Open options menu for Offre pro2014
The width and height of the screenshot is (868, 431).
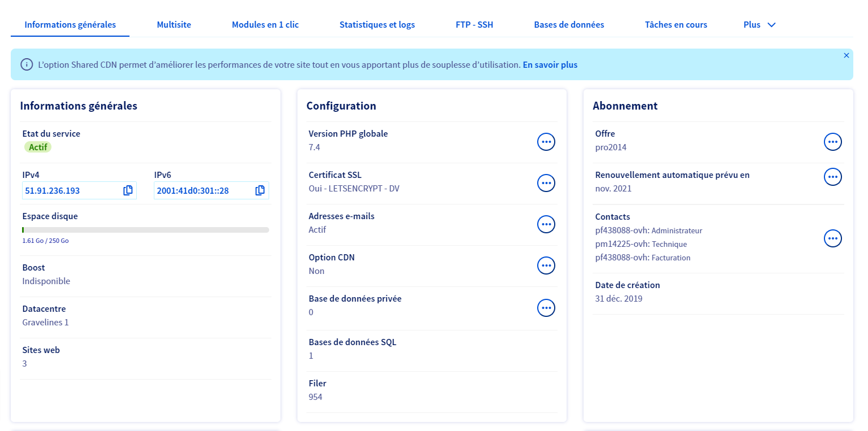(832, 142)
